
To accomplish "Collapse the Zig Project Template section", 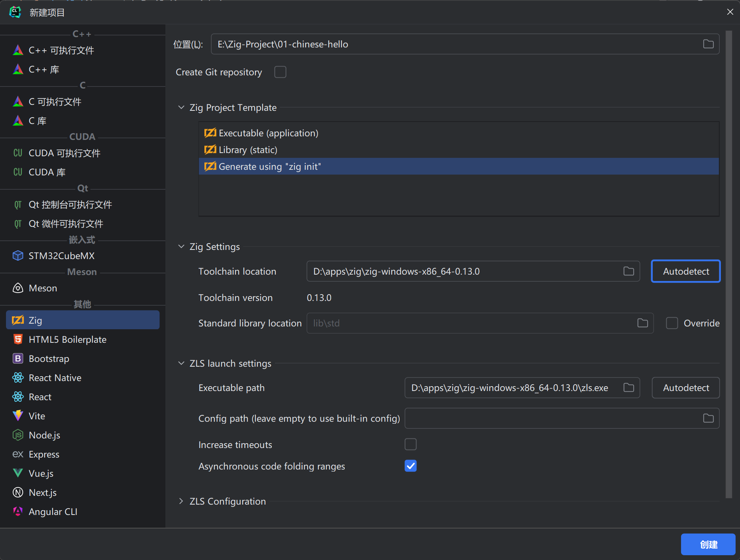I will pyautogui.click(x=181, y=108).
